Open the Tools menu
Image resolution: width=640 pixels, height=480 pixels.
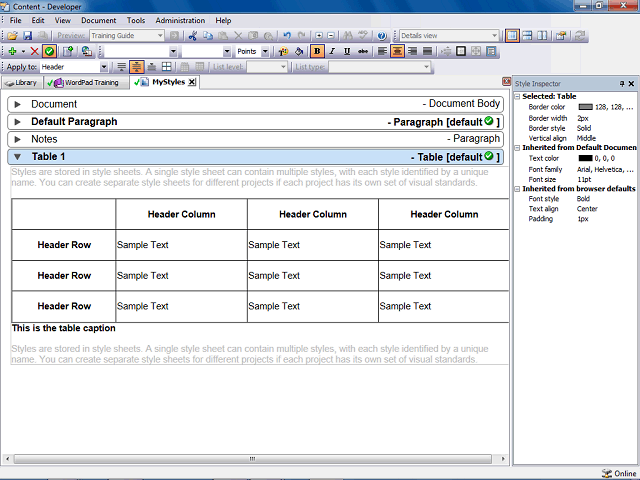(136, 20)
